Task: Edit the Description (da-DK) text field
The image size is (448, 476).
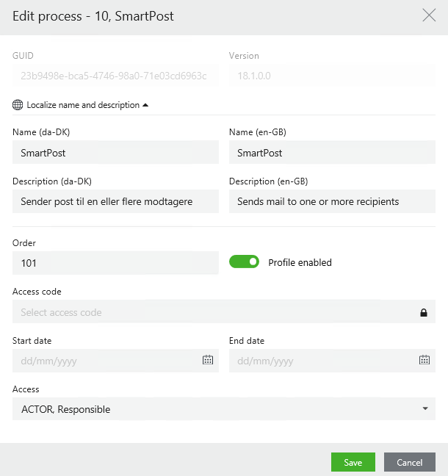Action: pyautogui.click(x=115, y=201)
